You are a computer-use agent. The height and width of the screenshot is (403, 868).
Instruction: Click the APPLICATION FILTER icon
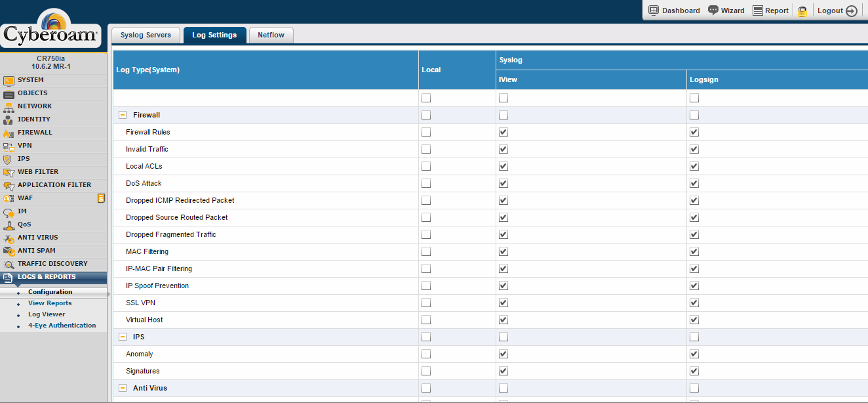9,186
